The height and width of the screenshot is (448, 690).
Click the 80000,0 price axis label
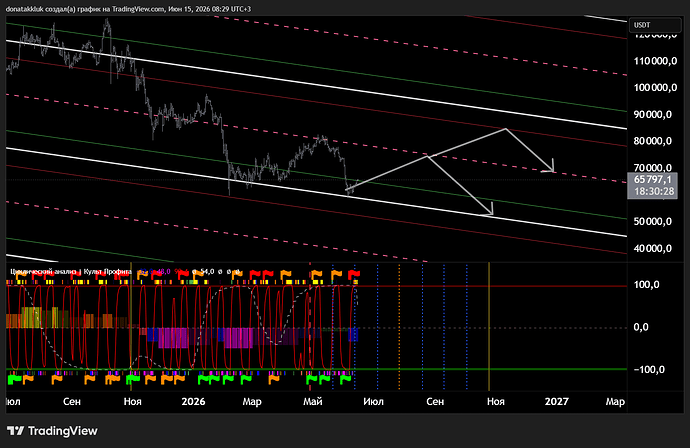pos(653,141)
